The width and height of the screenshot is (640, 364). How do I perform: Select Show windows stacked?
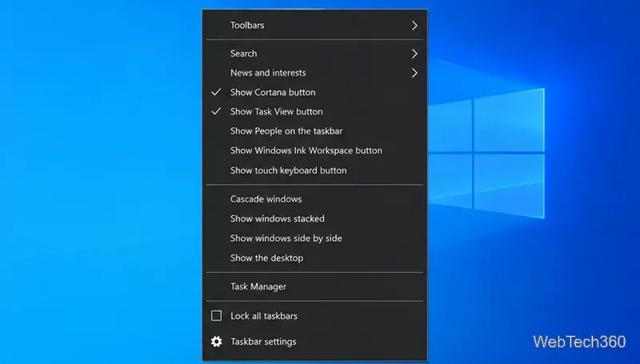(x=314, y=218)
